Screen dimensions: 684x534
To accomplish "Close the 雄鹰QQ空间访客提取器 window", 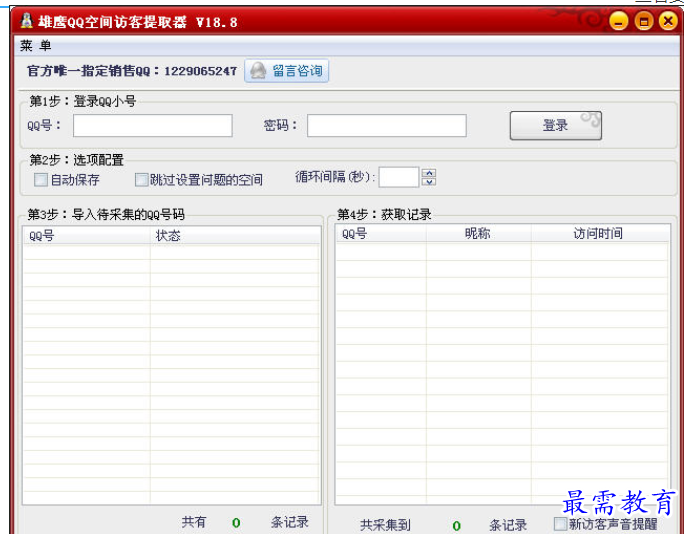I will pos(668,21).
